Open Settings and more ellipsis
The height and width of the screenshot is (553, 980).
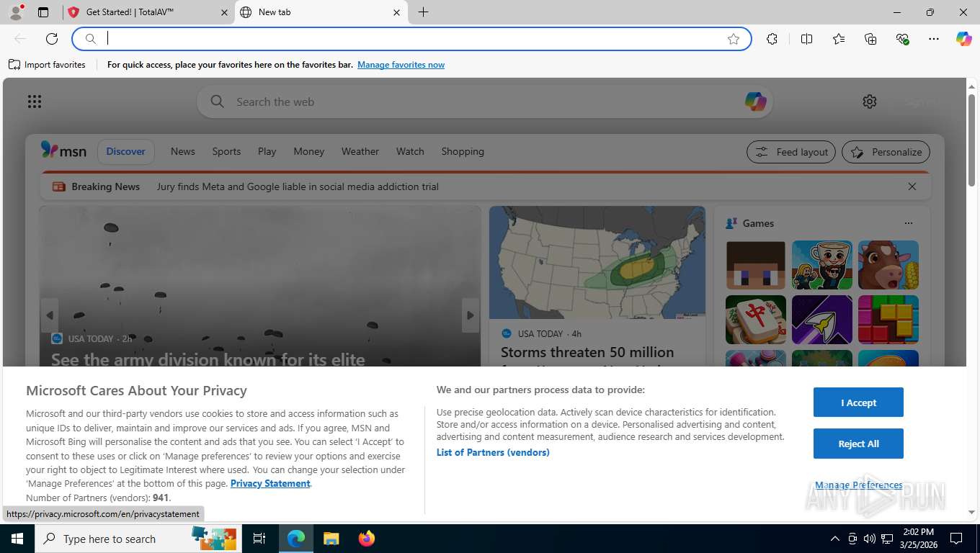tap(934, 39)
